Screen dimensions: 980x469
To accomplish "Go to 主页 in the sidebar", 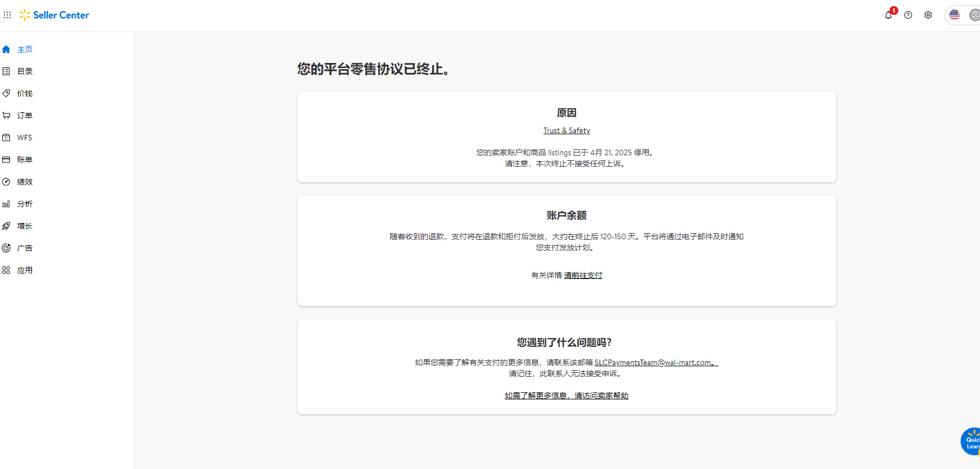I will tap(25, 49).
